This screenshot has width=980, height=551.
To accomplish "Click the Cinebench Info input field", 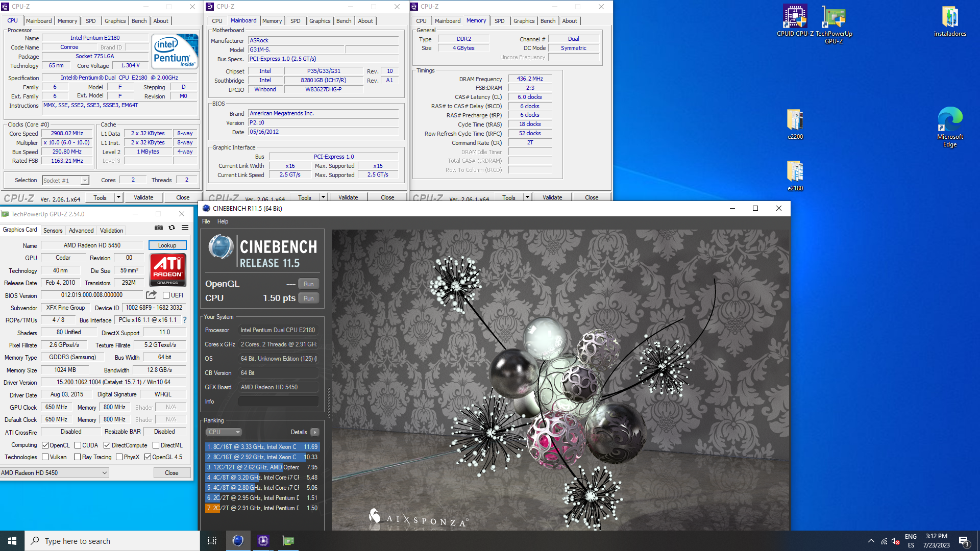I will (279, 402).
